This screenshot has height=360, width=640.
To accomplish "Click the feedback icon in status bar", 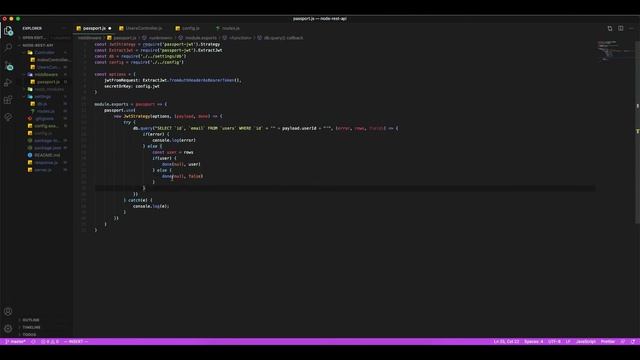I will coord(623,342).
